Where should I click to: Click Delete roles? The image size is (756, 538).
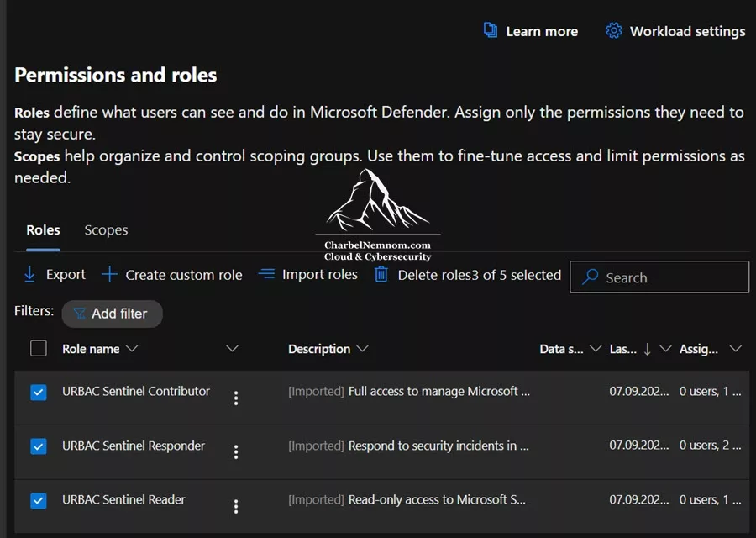(434, 275)
